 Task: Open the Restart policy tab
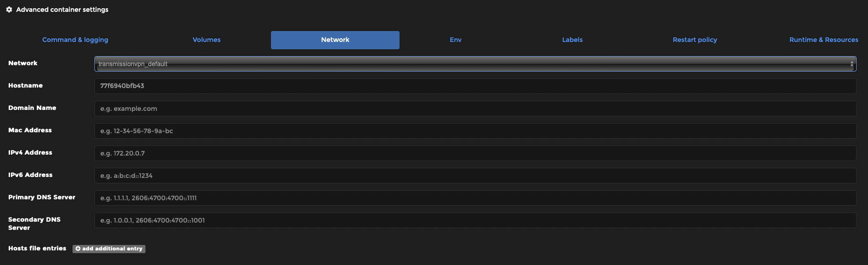[695, 40]
